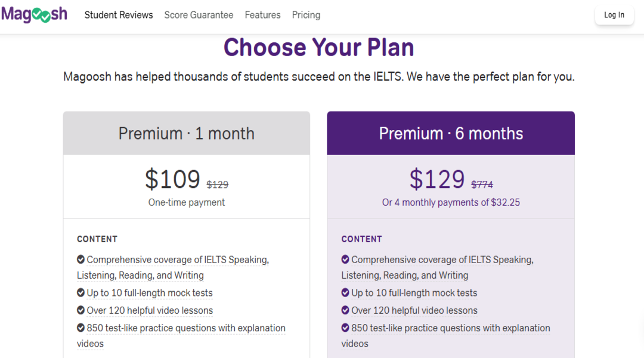Screen dimensions: 644x358
Task: Select the Premium 1 month plan header
Action: tap(186, 133)
